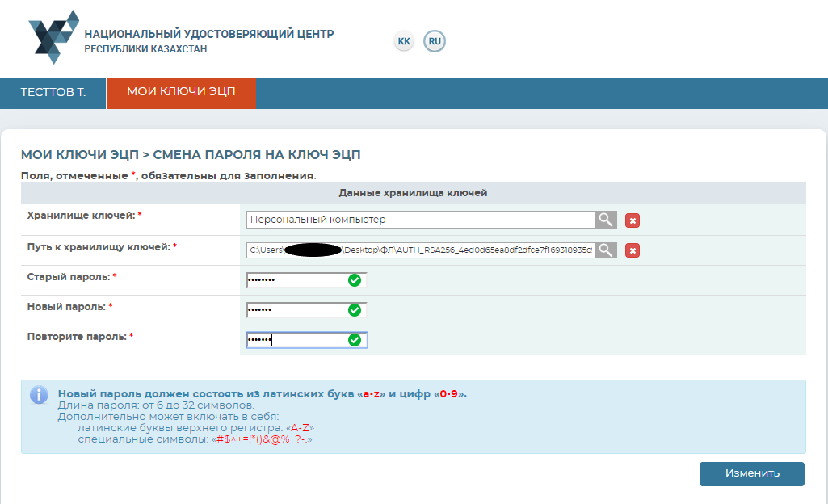Viewport: 828px width, 504px height.
Task: Select the МОИ КЛЮЧИ ЭЦП tab
Action: pos(181,93)
